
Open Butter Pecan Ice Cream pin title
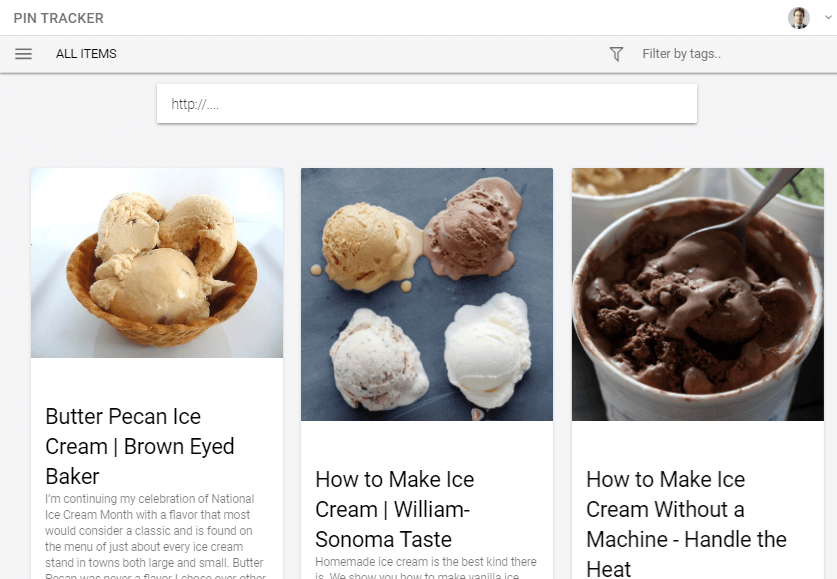click(140, 446)
